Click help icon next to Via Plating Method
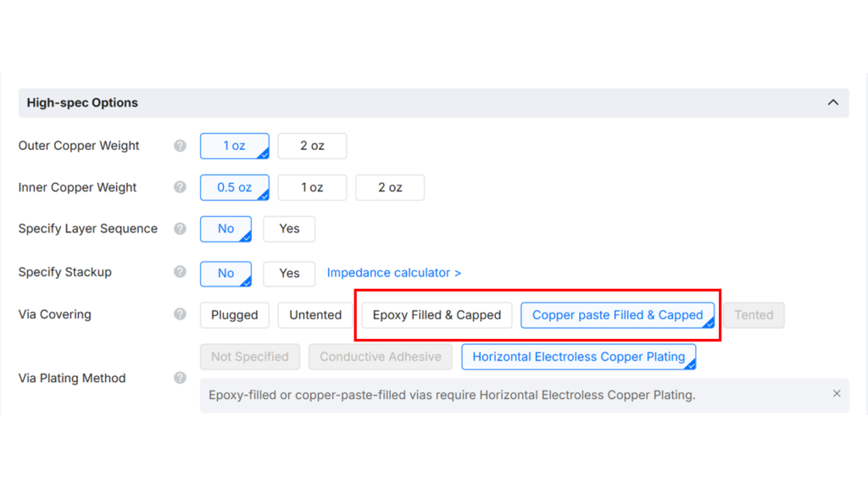Viewport: 868px width, 488px height. [x=180, y=378]
